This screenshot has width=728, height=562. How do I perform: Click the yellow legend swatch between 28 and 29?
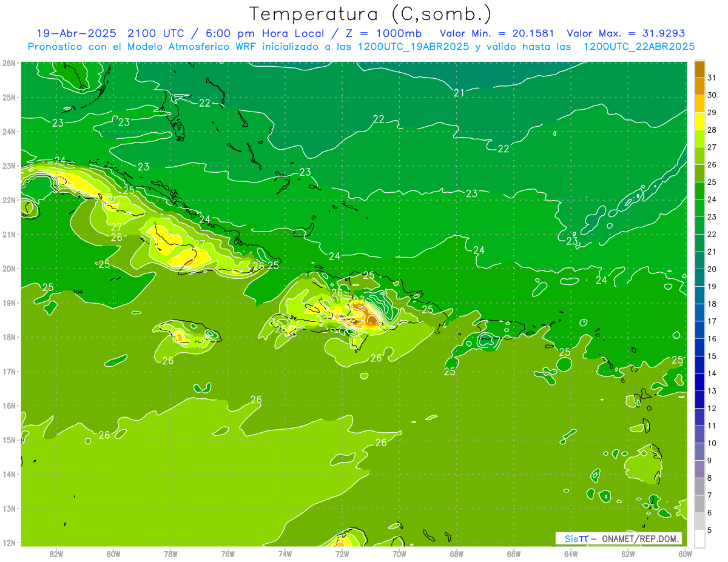pos(699,121)
